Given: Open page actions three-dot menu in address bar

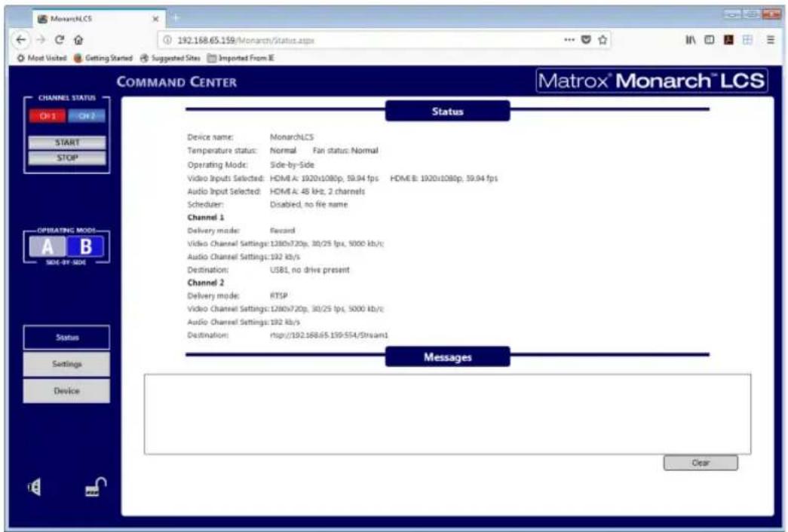Looking at the screenshot, I should click(569, 40).
